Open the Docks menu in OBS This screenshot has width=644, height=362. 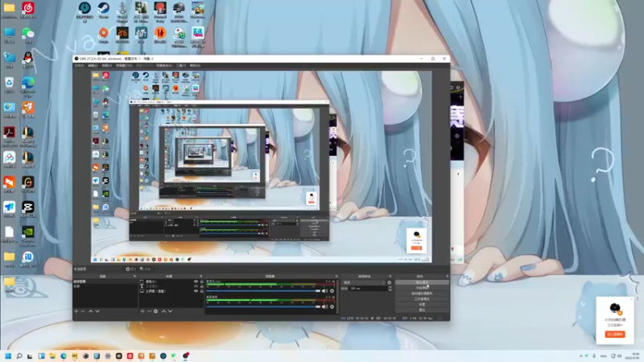coord(124,65)
